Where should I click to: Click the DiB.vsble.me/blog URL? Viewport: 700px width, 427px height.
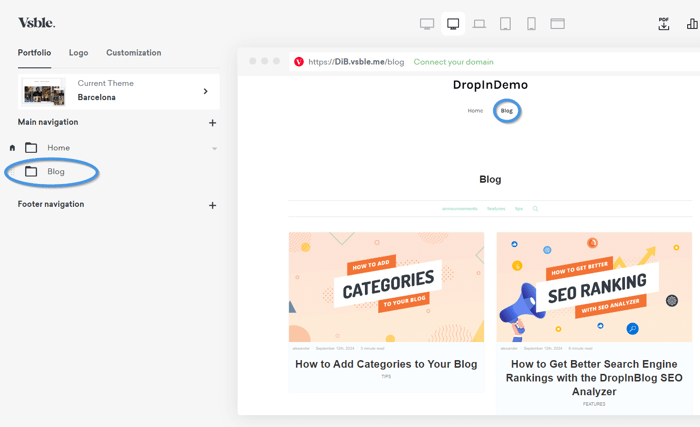356,62
